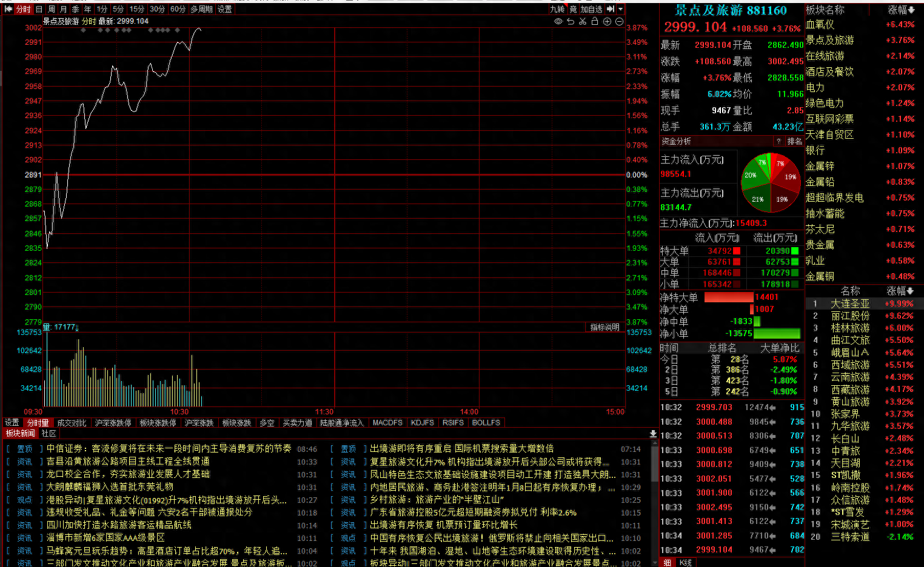The width and height of the screenshot is (924, 567).
Task: Open 设置 in the top period toolbar
Action: point(224,9)
